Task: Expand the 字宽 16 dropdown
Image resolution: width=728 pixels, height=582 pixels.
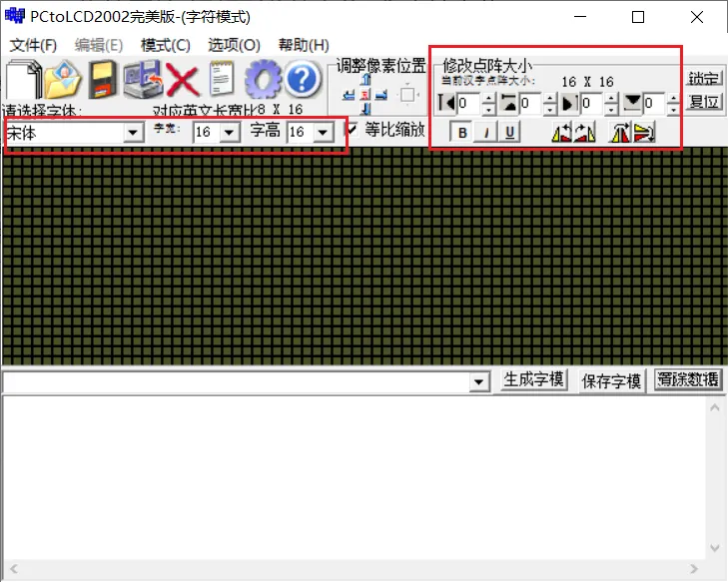Action: click(229, 133)
